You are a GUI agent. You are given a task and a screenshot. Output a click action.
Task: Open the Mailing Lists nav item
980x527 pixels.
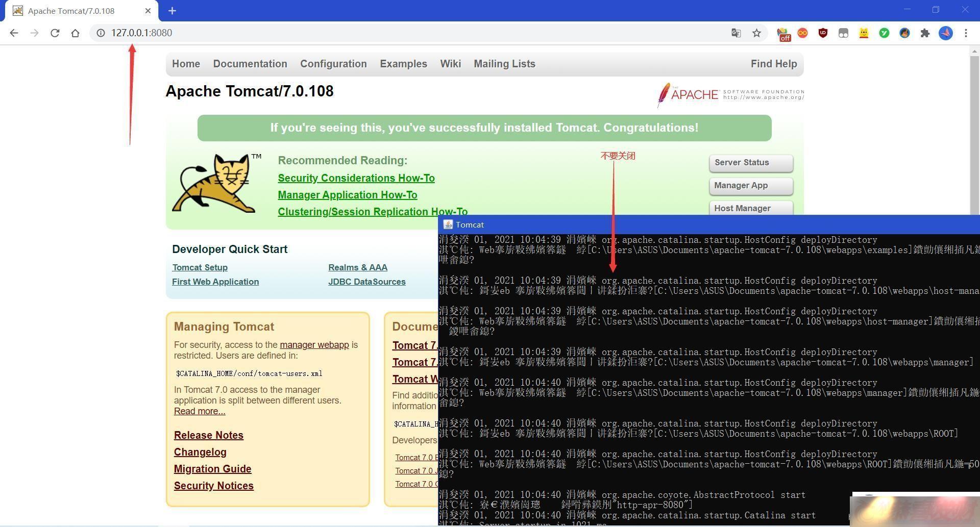coord(504,64)
